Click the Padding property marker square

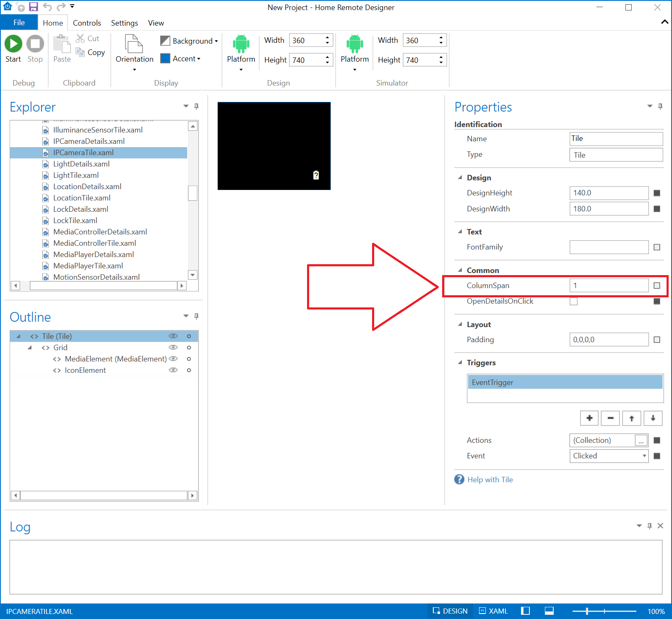click(657, 340)
